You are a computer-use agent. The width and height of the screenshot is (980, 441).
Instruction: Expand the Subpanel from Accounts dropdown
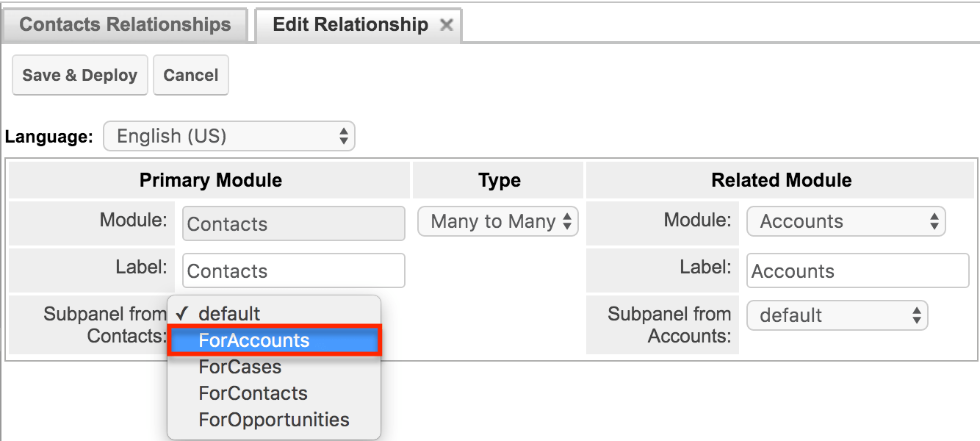click(x=837, y=315)
